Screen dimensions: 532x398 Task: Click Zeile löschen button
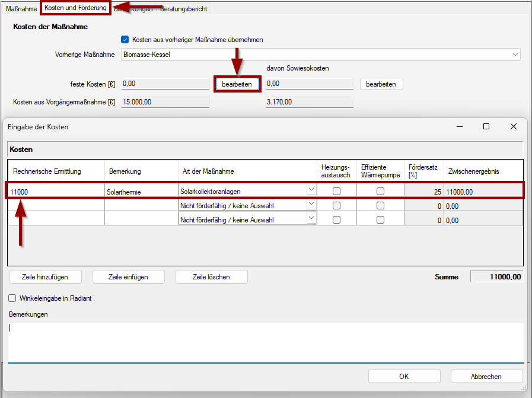(211, 276)
